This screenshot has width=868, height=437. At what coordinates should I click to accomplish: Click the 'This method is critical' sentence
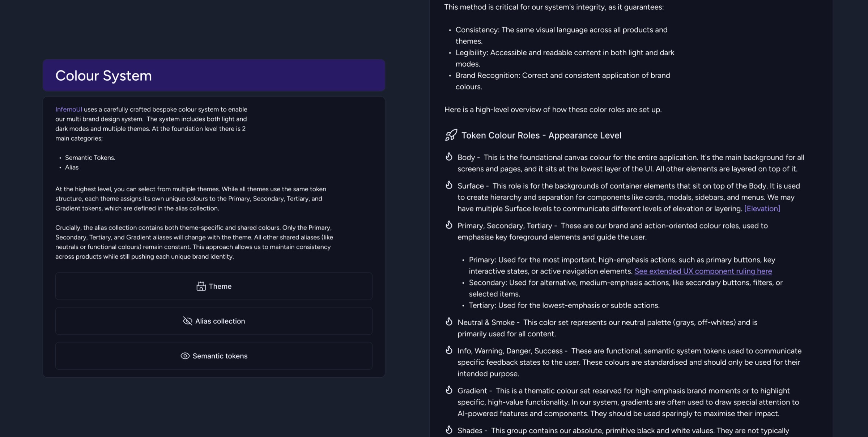tap(554, 7)
